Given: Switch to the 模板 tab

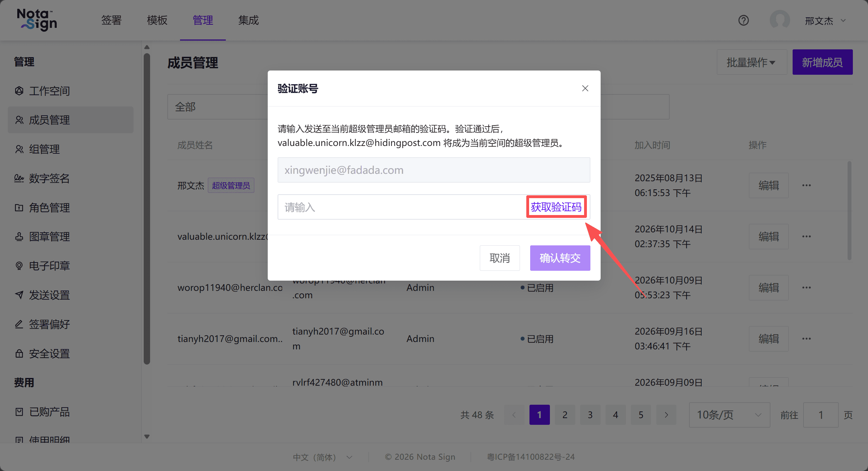Looking at the screenshot, I should [x=157, y=20].
